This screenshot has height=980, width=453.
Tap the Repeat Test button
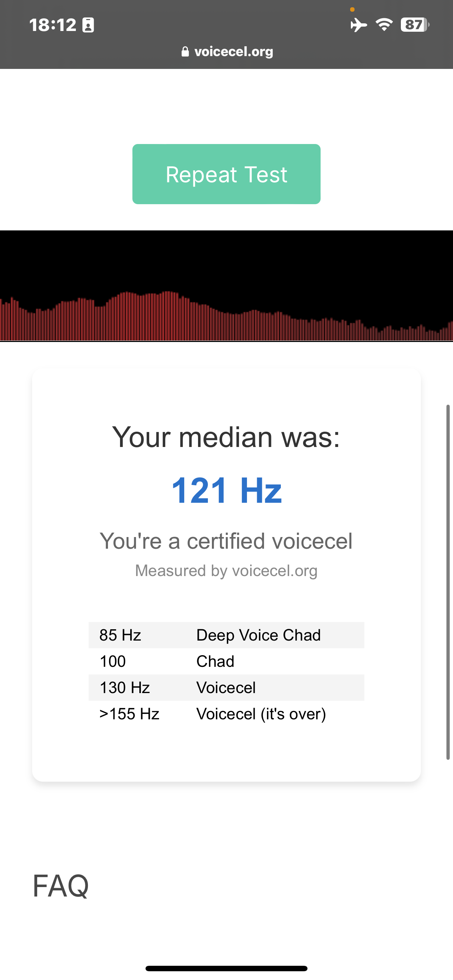(x=226, y=174)
